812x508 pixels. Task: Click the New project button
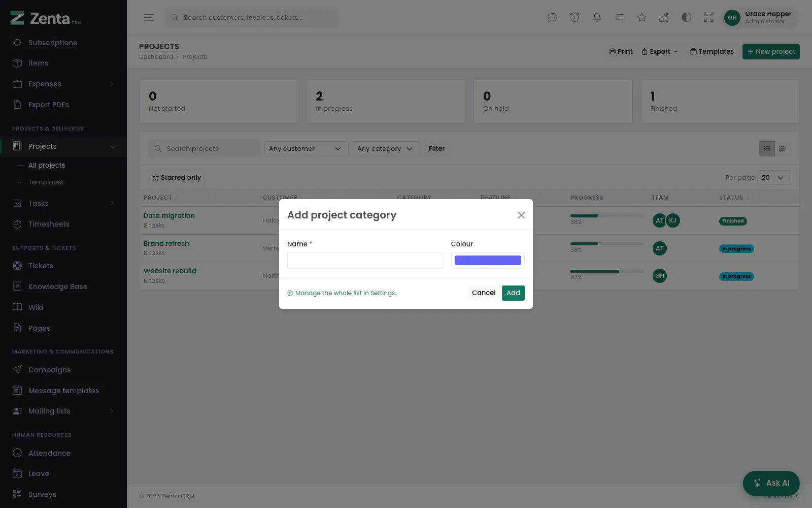point(771,52)
